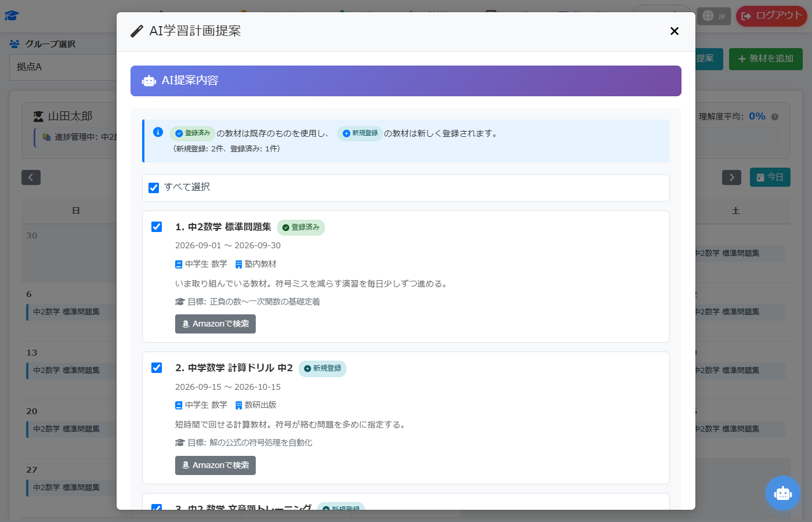Viewport: 812px width, 522px height.
Task: Click the 土 column header in calendar
Action: [x=735, y=211]
